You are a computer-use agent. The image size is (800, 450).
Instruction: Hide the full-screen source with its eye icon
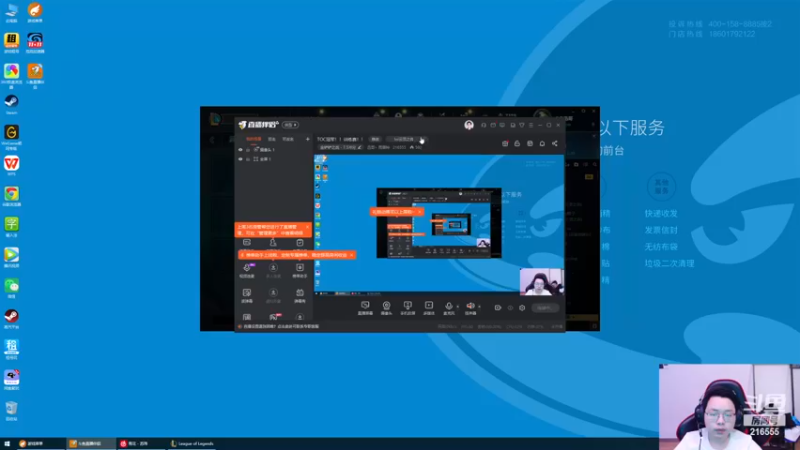pos(240,159)
